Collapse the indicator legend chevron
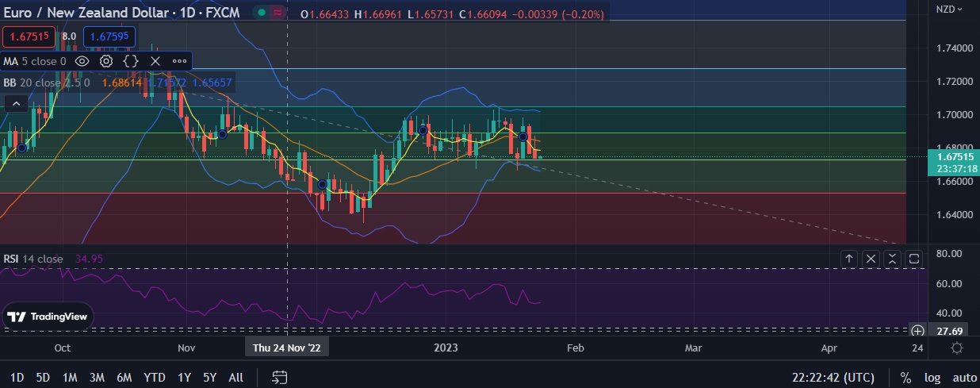 pos(14,103)
